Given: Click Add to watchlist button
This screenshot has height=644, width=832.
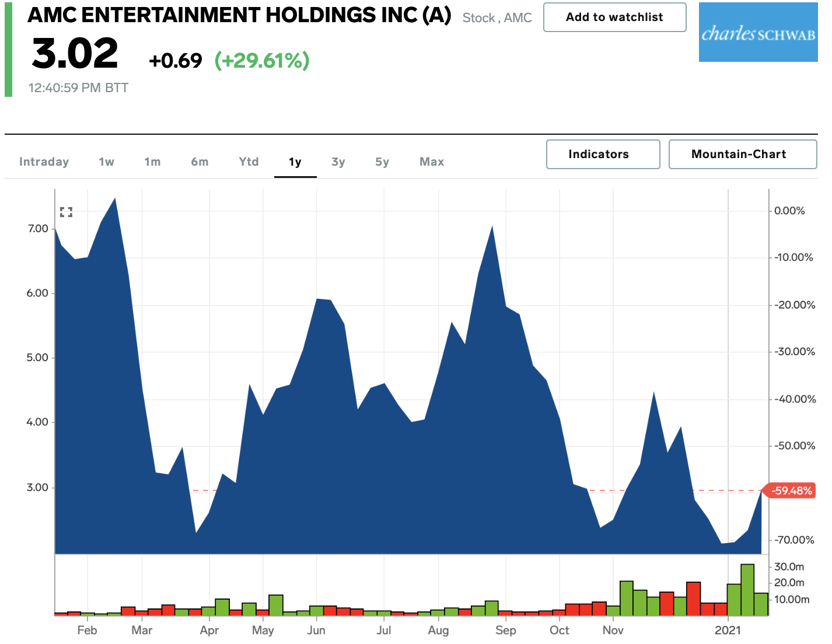Looking at the screenshot, I should tap(614, 17).
